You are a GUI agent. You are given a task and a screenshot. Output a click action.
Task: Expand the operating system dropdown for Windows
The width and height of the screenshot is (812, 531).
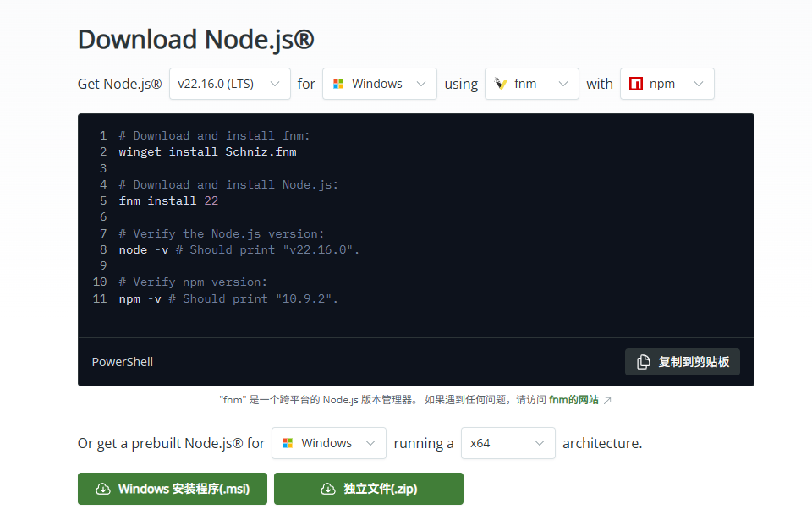point(379,84)
